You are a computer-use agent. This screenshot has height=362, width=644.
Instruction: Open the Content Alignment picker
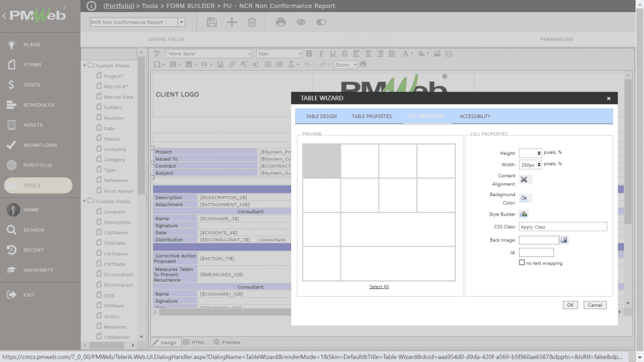pos(525,179)
